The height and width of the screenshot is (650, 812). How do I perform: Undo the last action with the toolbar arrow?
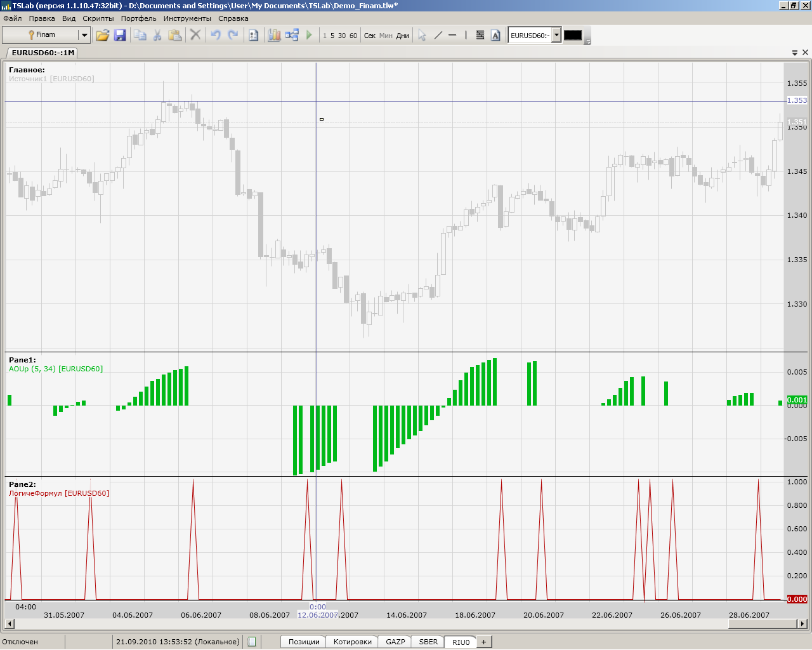[x=216, y=36]
